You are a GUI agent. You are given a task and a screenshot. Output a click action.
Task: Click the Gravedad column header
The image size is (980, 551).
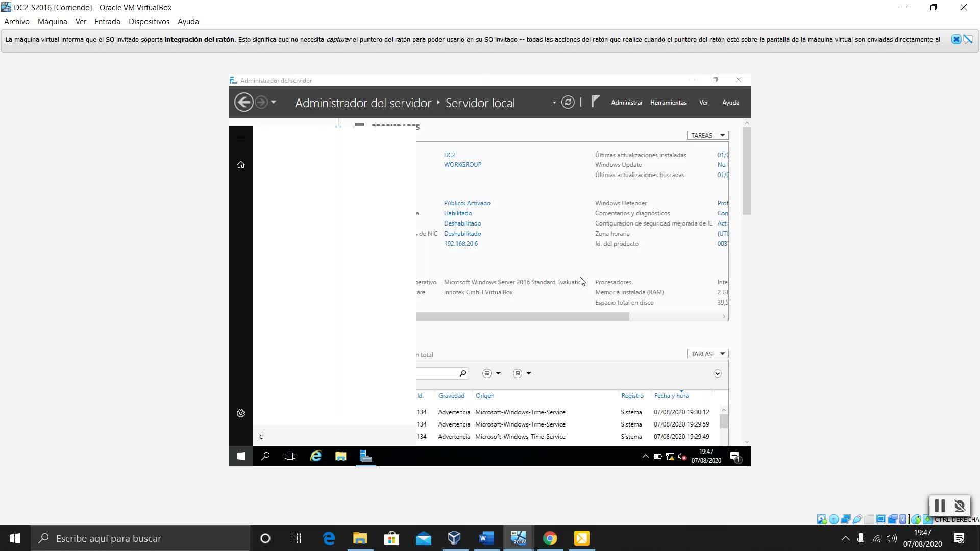451,396
